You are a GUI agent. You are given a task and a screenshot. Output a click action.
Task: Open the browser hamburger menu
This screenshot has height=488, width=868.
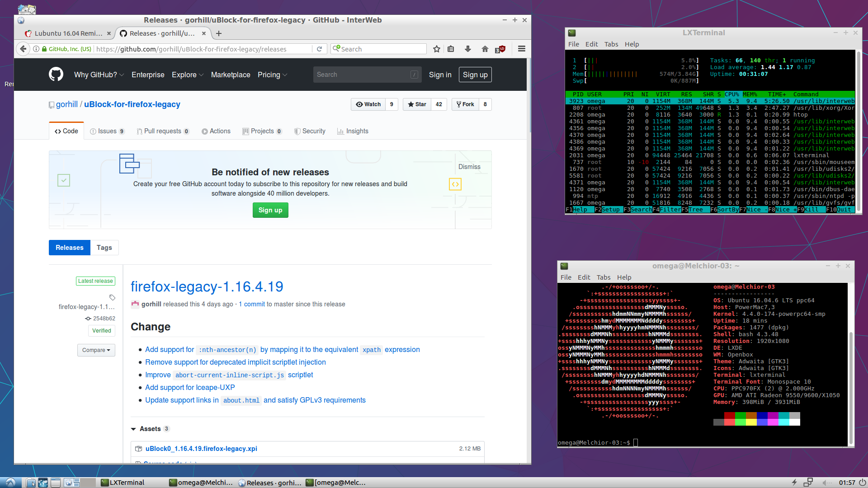click(x=521, y=49)
